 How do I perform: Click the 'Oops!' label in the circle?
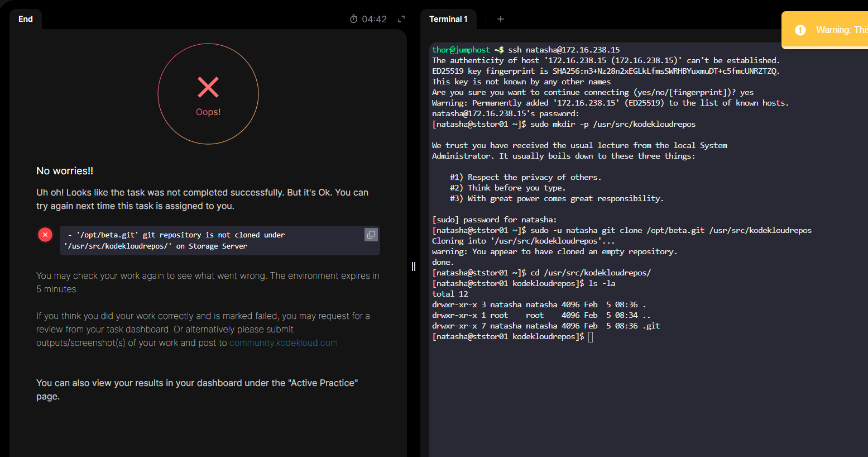coord(208,112)
